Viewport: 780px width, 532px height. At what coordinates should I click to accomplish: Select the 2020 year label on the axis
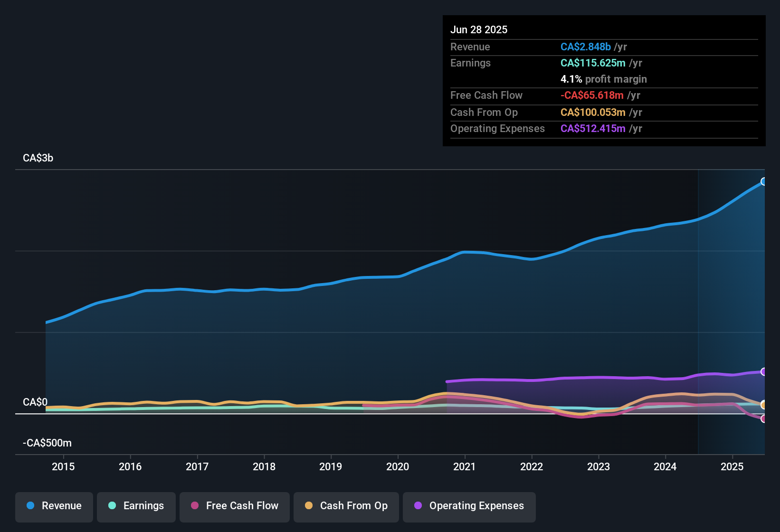click(398, 467)
